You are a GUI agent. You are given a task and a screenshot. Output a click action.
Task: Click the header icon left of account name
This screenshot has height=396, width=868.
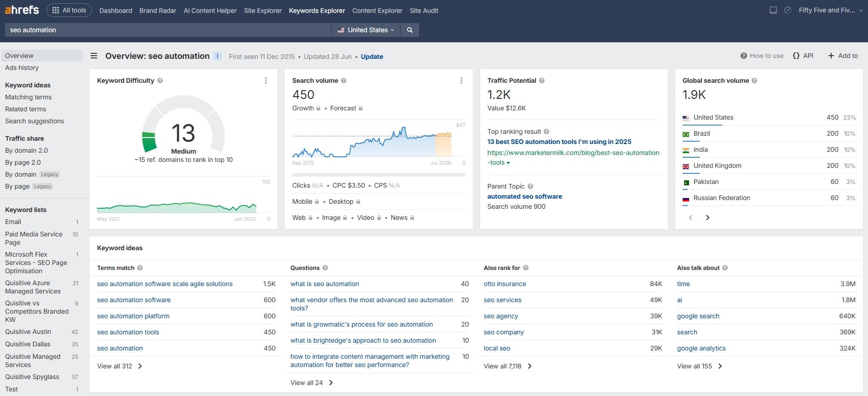788,10
